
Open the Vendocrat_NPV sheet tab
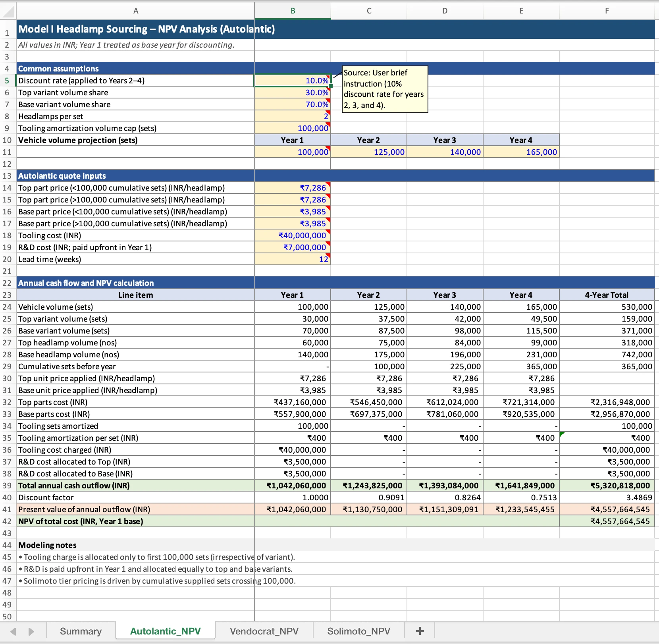[264, 631]
